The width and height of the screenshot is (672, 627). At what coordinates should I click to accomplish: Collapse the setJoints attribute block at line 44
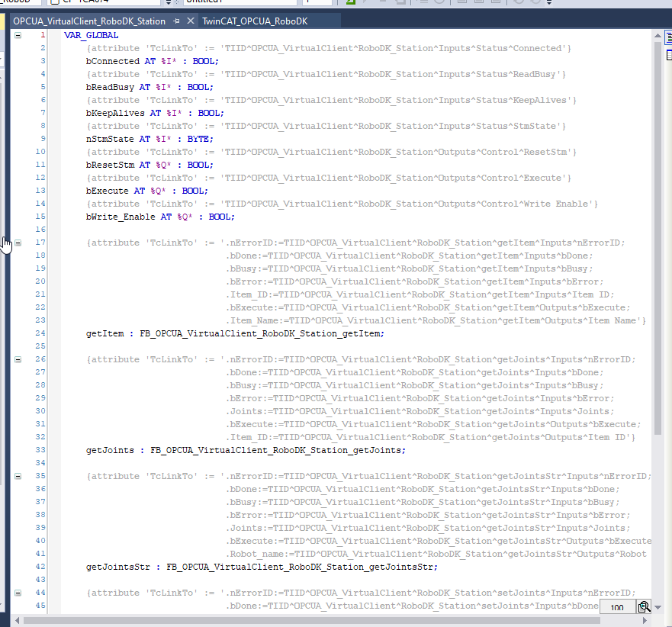[x=18, y=593]
